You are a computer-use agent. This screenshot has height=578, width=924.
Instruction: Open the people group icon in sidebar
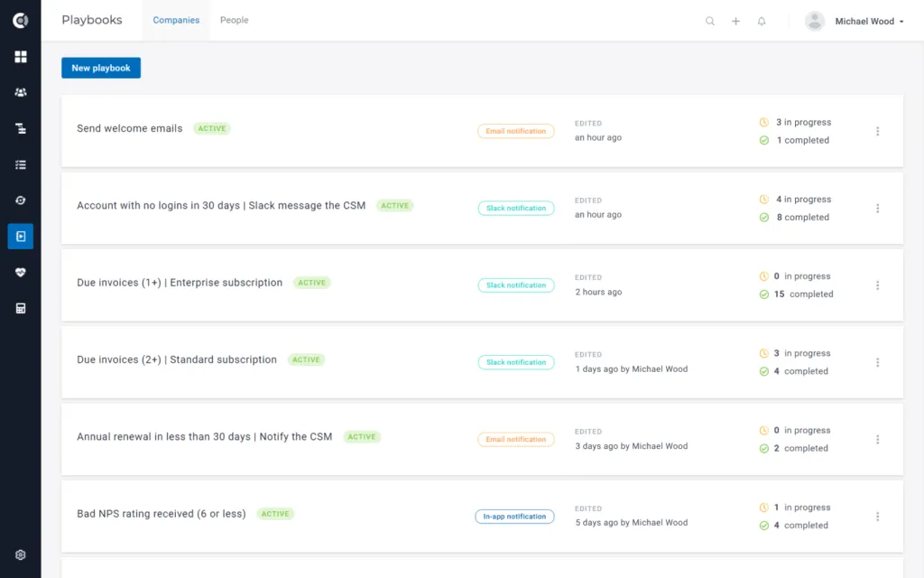[21, 93]
